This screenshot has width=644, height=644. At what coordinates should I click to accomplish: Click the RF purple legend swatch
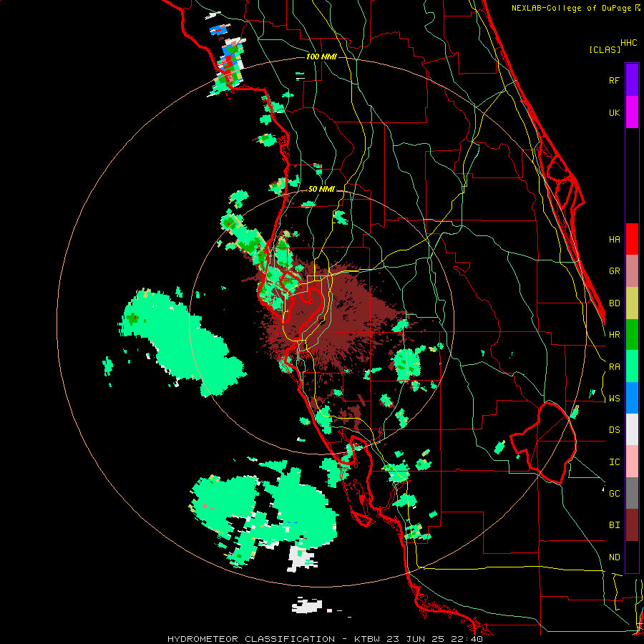[632, 80]
